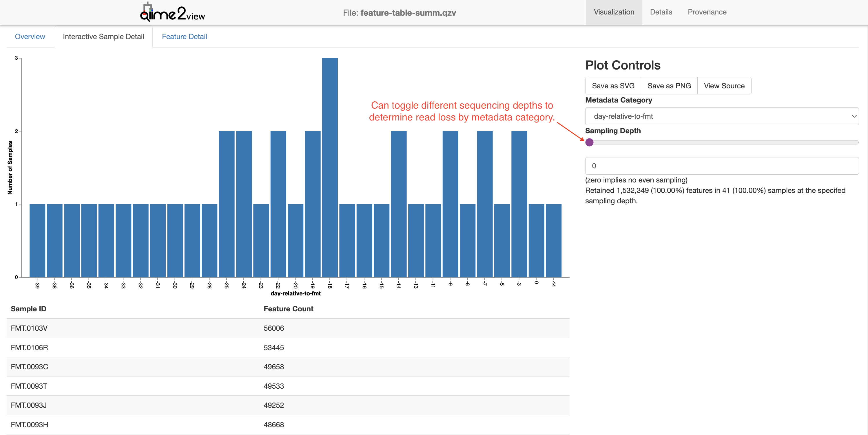Click the Sampling Depth slider handle
868x435 pixels.
589,142
